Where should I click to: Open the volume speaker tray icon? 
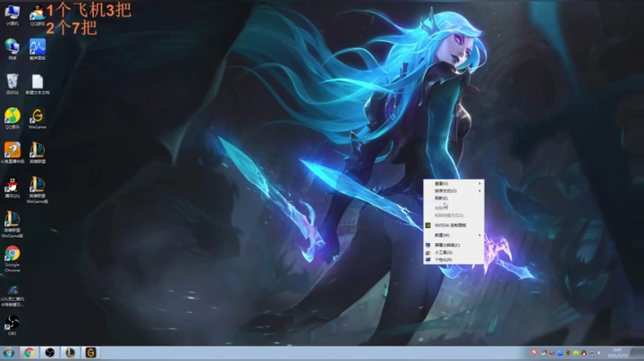(599, 353)
